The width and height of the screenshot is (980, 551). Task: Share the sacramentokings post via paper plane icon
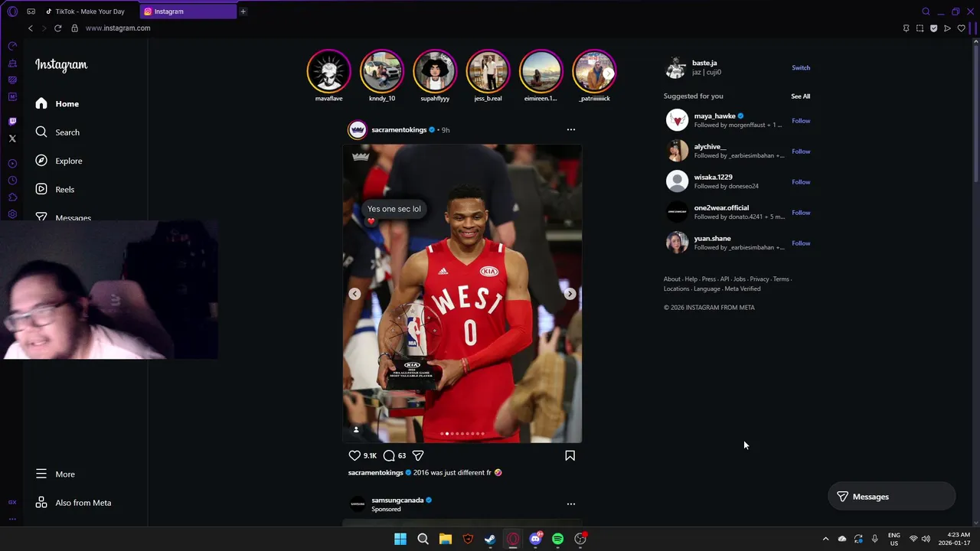(418, 455)
